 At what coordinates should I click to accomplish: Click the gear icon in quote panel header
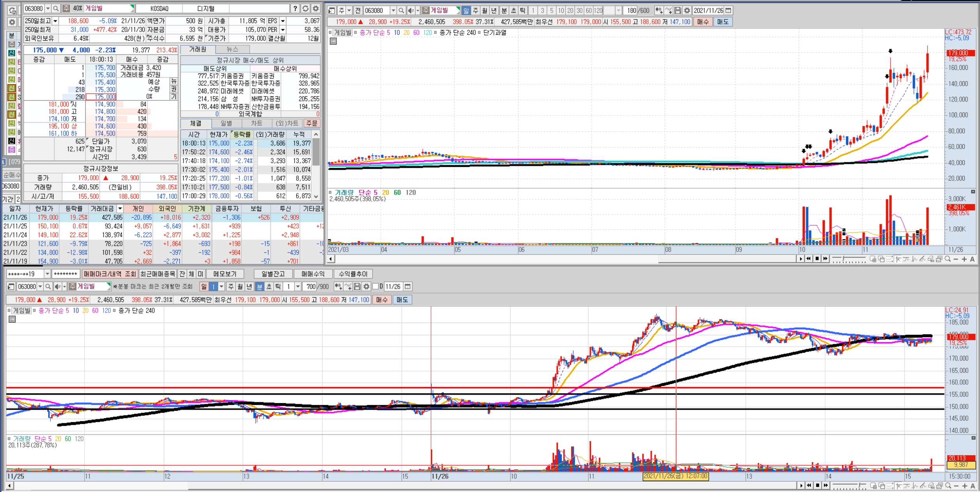tap(316, 8)
